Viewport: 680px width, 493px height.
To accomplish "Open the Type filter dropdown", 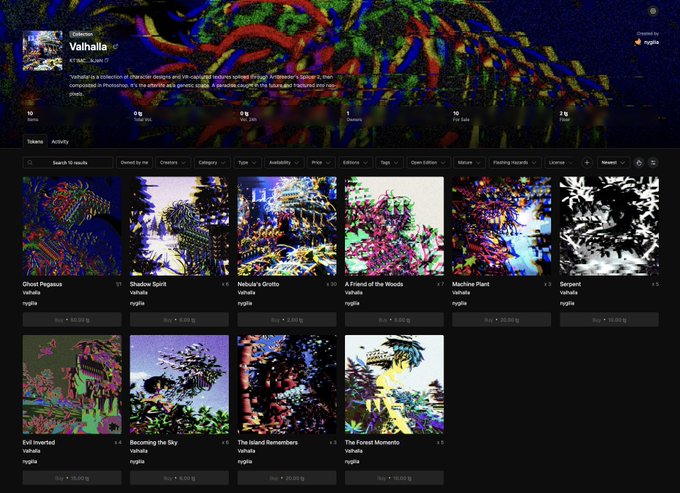I will point(247,163).
